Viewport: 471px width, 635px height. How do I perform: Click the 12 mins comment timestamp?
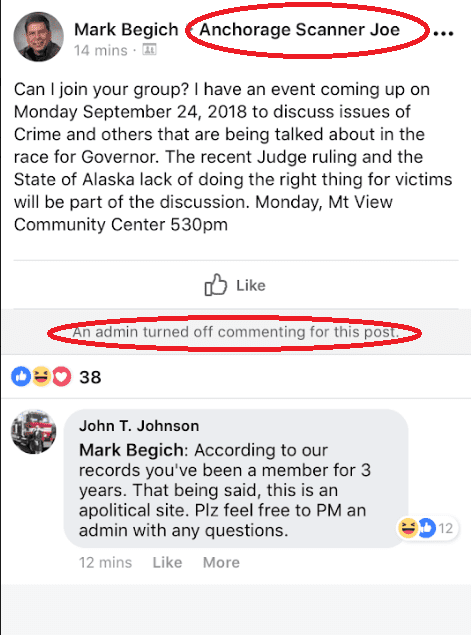(x=105, y=562)
